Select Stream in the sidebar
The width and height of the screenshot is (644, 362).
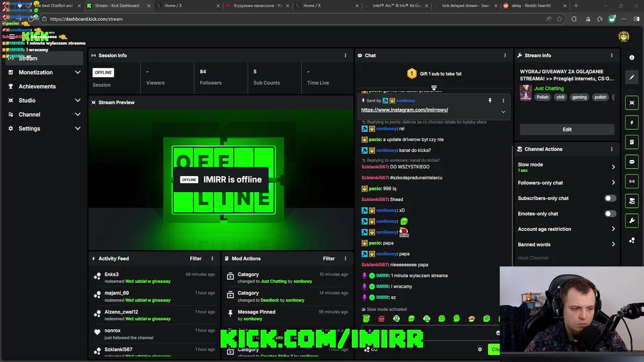click(44, 58)
